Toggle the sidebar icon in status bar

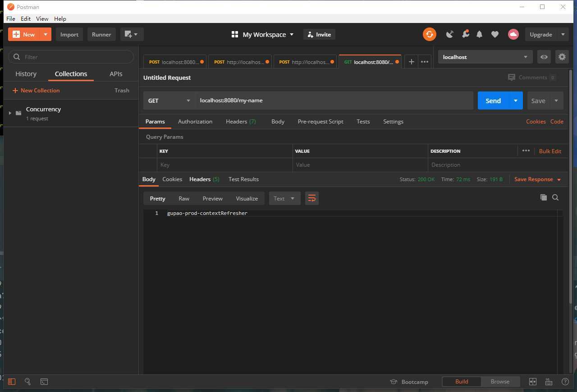click(x=12, y=382)
